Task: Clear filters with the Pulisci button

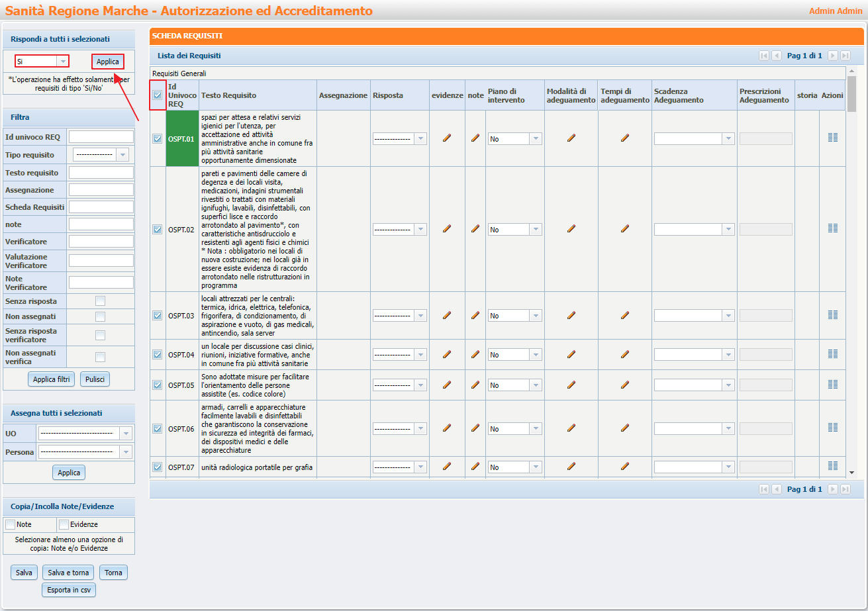Action: [x=95, y=379]
